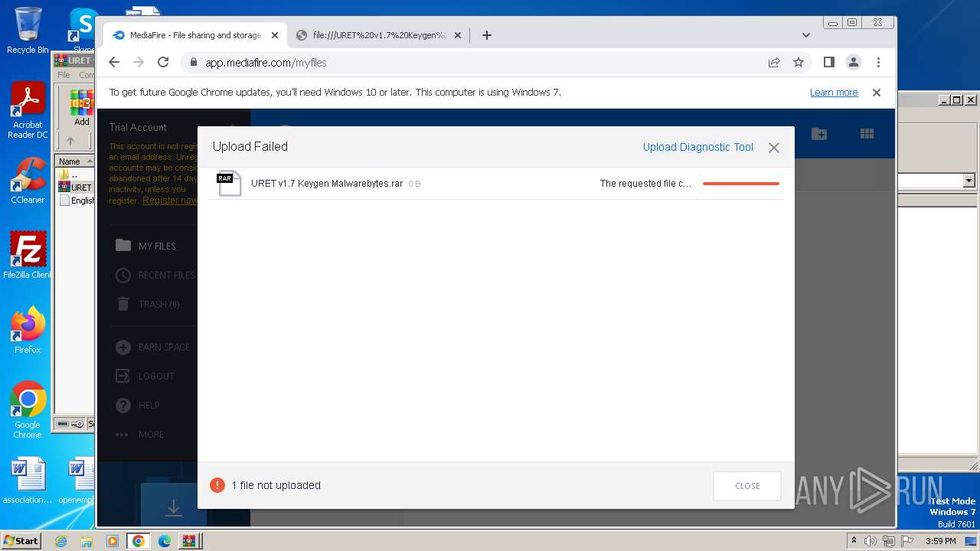This screenshot has width=980, height=551.
Task: Click the Register now link
Action: [x=170, y=201]
